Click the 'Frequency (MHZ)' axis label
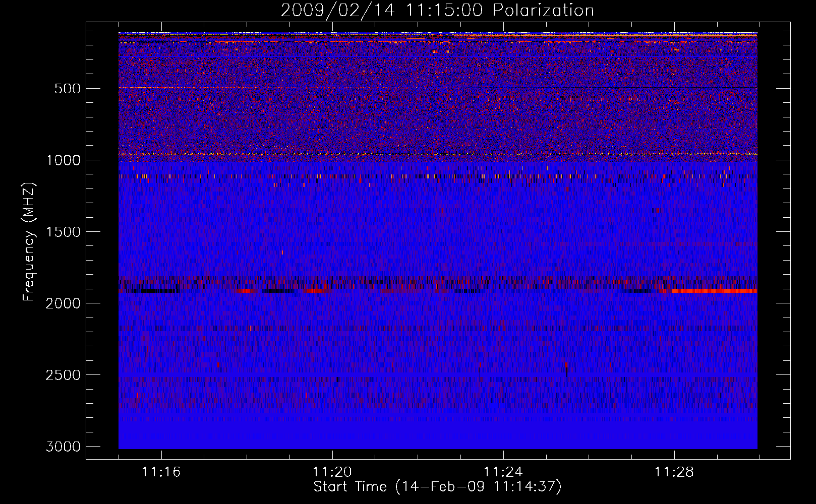 (x=29, y=242)
